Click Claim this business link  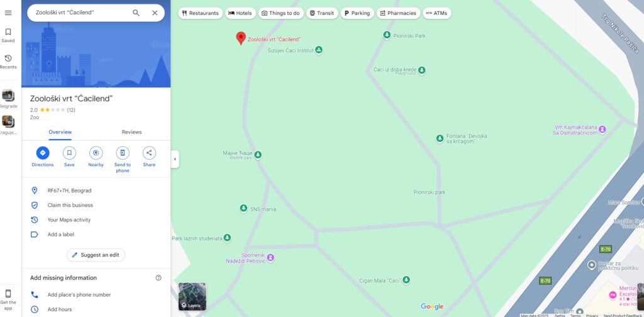pyautogui.click(x=70, y=205)
